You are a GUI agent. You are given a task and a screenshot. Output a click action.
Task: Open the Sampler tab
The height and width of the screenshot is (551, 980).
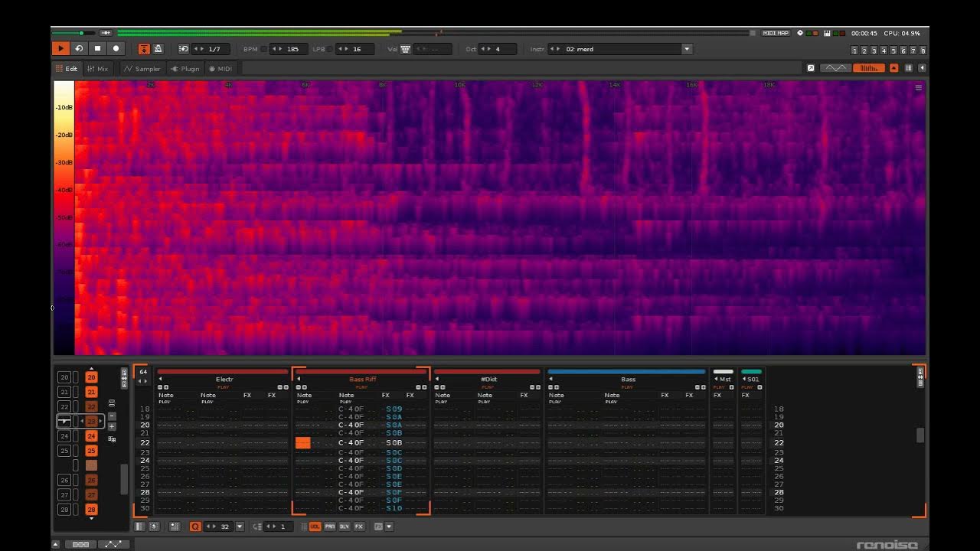point(142,69)
